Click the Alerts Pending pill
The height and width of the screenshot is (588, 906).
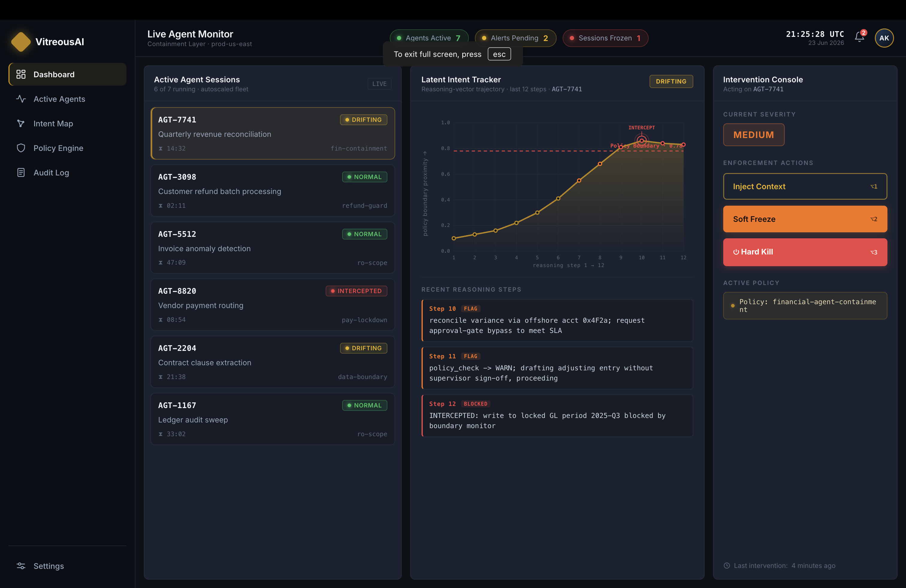pos(515,38)
